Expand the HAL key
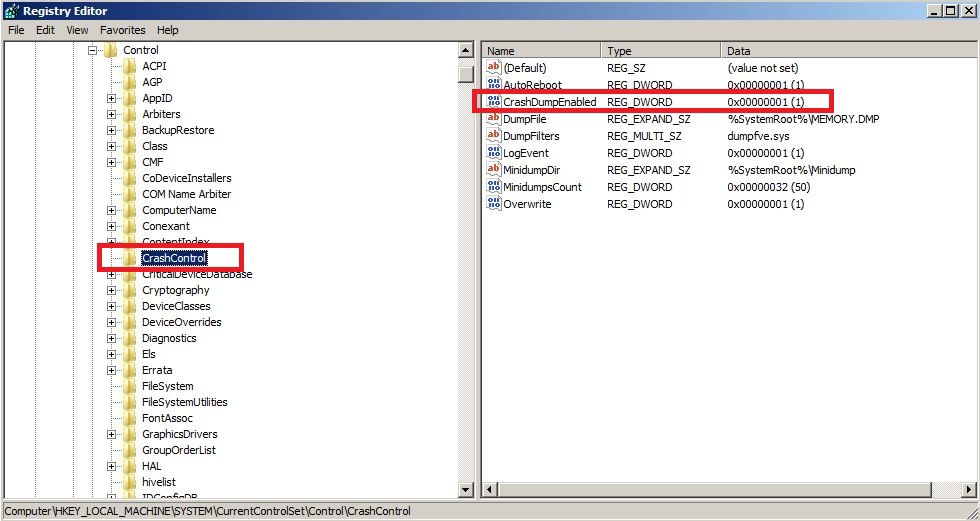 111,466
